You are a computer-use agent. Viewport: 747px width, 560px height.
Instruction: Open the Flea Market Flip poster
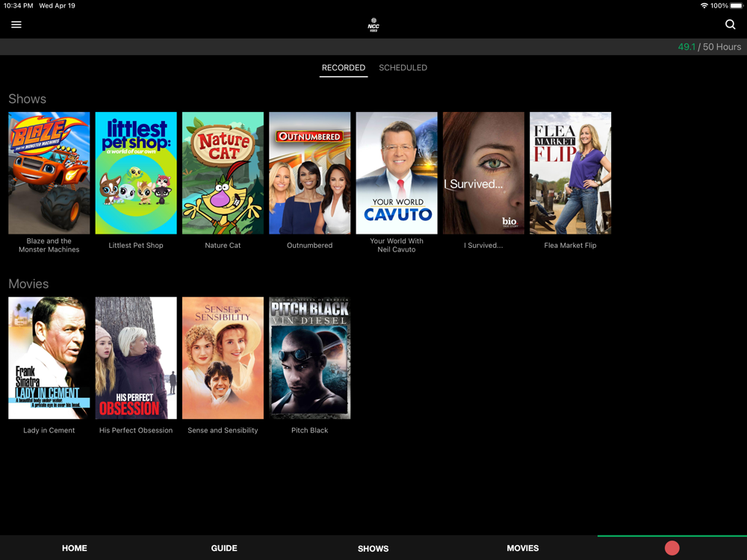pyautogui.click(x=570, y=173)
